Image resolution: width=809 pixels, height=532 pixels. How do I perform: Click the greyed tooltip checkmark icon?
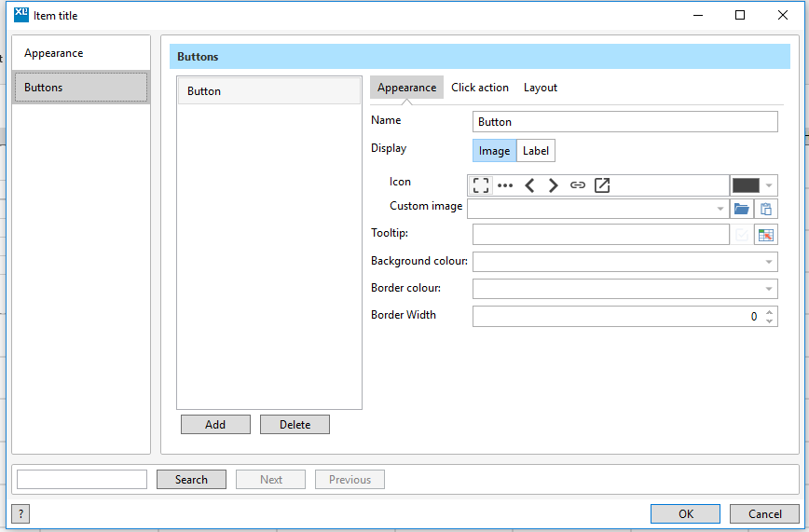(x=741, y=235)
